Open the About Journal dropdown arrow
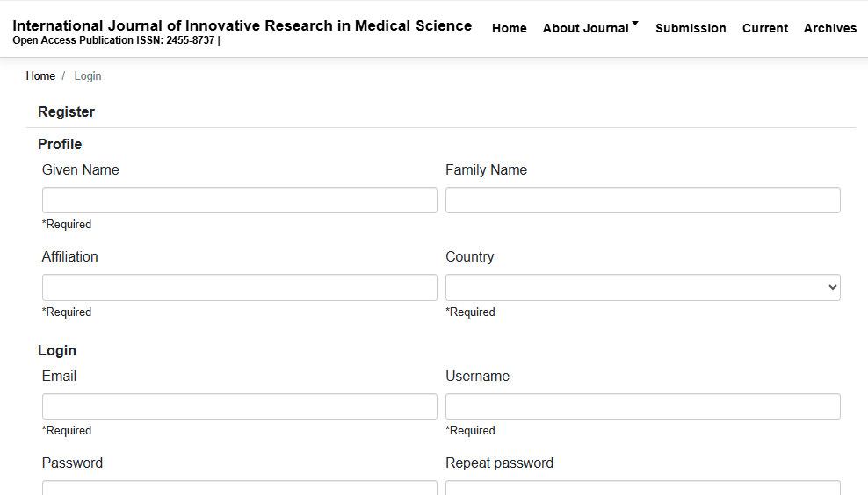 pyautogui.click(x=635, y=24)
